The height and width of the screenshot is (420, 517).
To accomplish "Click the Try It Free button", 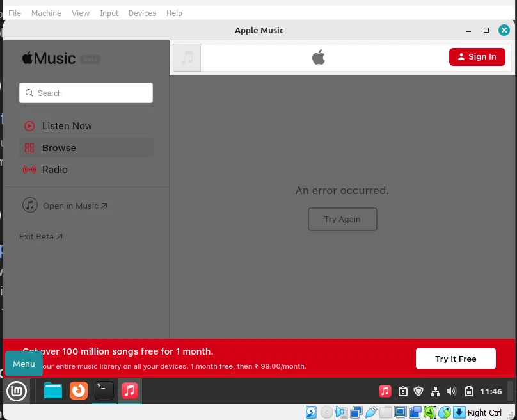I will tap(456, 359).
